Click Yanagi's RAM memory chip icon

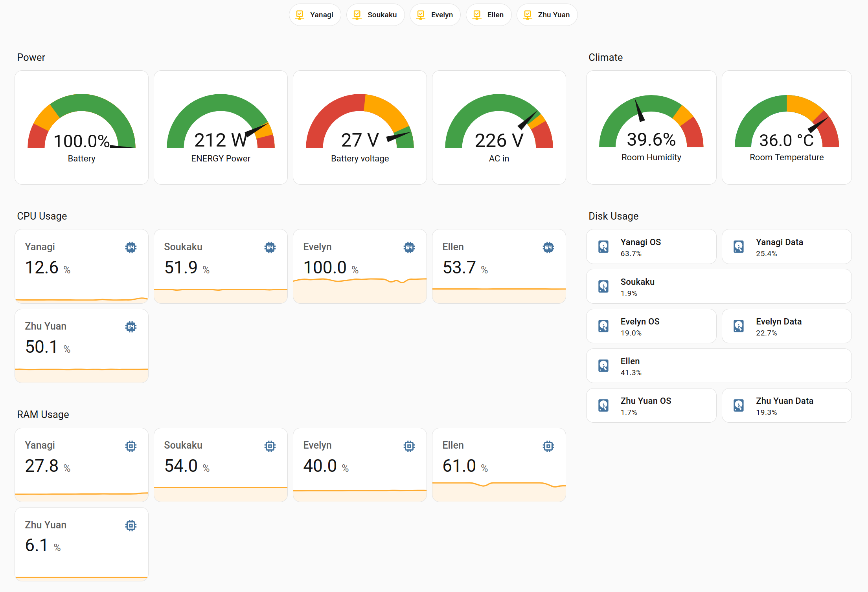(x=131, y=446)
